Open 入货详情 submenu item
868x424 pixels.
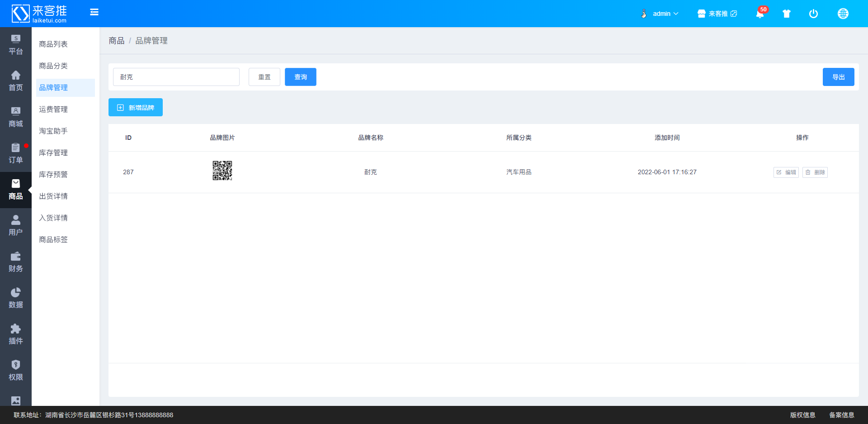[x=53, y=218]
